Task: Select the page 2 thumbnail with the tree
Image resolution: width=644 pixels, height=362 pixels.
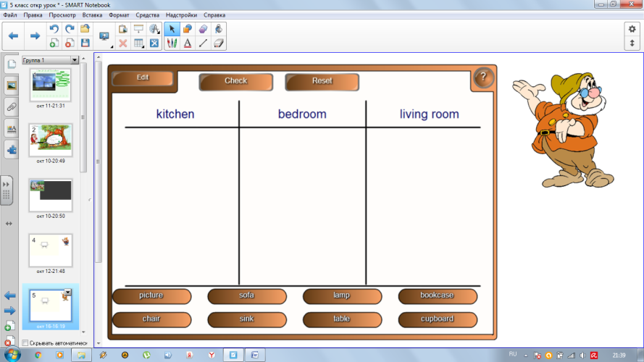Action: (x=51, y=140)
